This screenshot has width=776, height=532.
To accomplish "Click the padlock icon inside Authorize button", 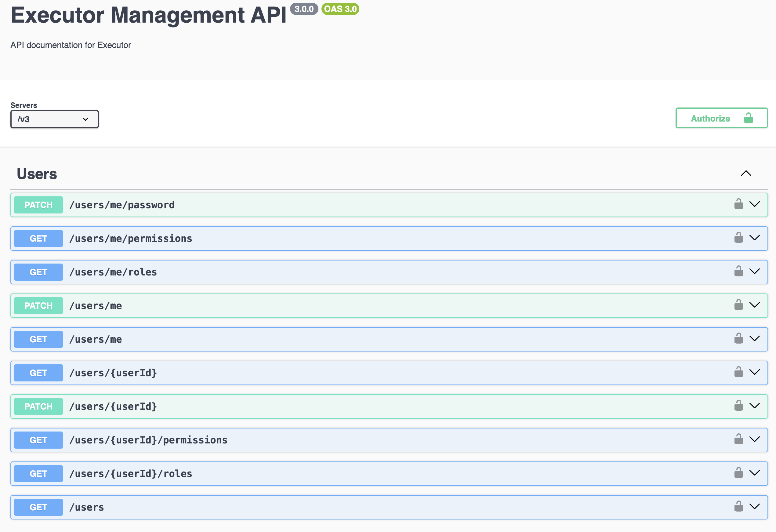I will [x=748, y=118].
